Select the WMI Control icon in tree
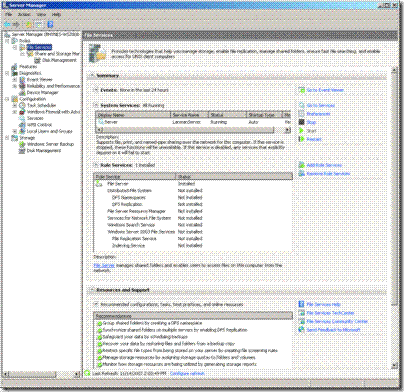 click(22, 125)
